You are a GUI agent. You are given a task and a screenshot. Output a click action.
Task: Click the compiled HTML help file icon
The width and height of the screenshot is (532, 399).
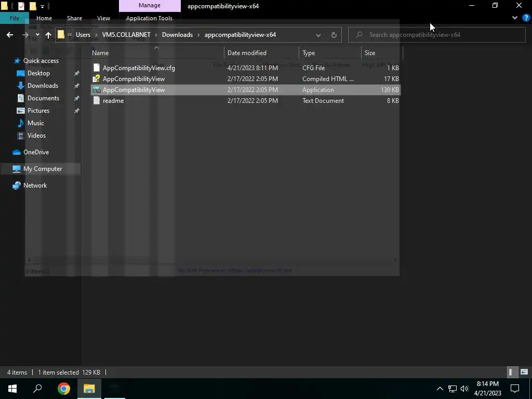point(96,79)
